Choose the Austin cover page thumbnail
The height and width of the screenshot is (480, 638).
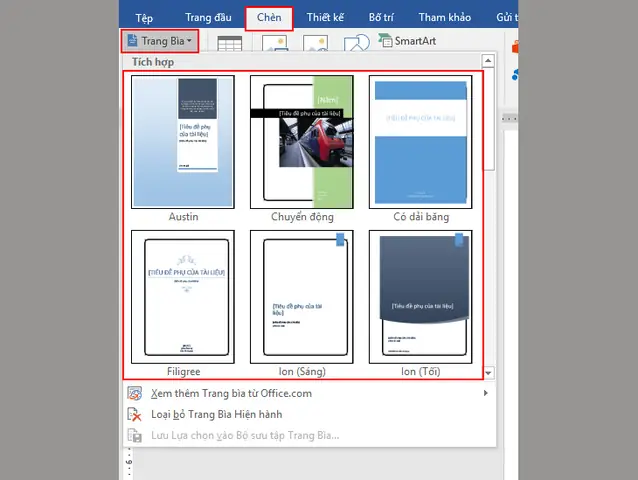tap(183, 141)
